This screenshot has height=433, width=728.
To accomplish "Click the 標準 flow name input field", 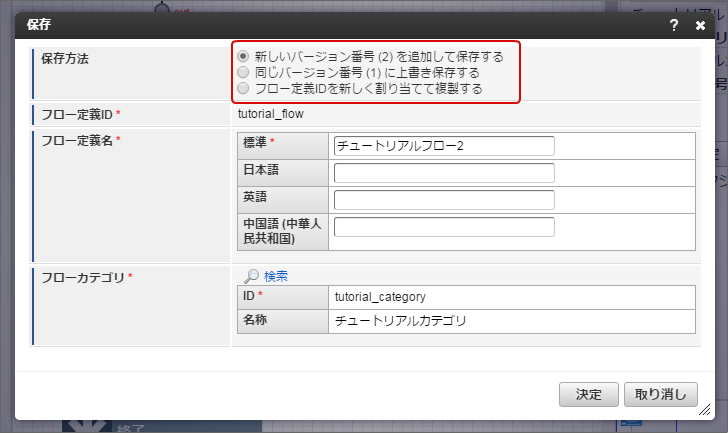I will tap(444, 146).
